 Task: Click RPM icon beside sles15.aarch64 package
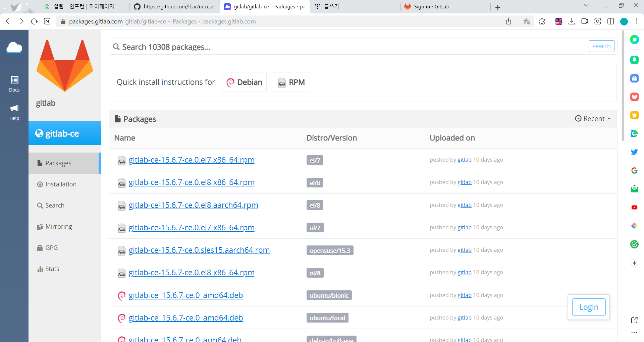click(121, 251)
